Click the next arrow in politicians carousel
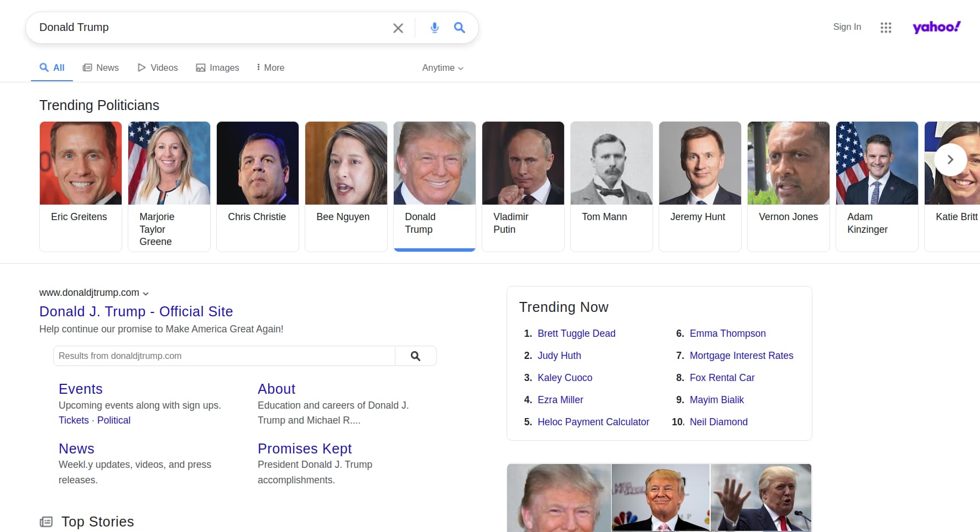The width and height of the screenshot is (980, 532). pos(950,160)
